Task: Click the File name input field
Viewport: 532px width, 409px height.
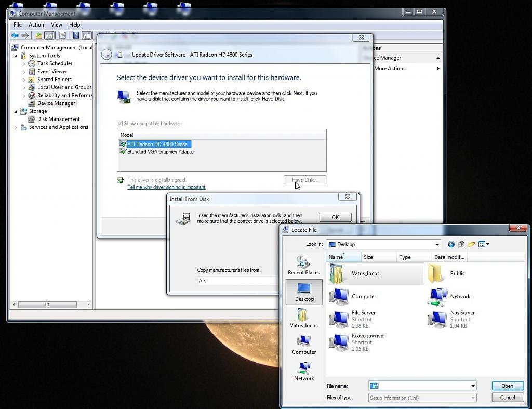Action: pos(419,386)
